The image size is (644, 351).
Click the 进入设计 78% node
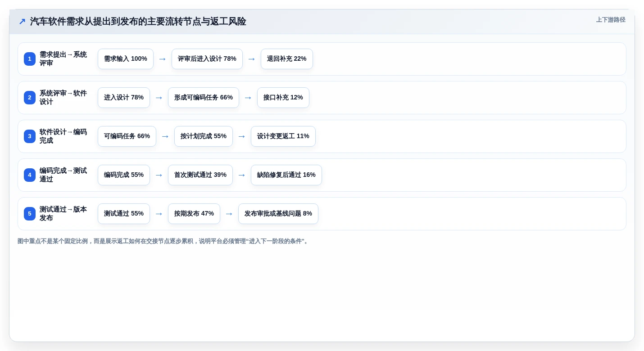click(x=124, y=98)
